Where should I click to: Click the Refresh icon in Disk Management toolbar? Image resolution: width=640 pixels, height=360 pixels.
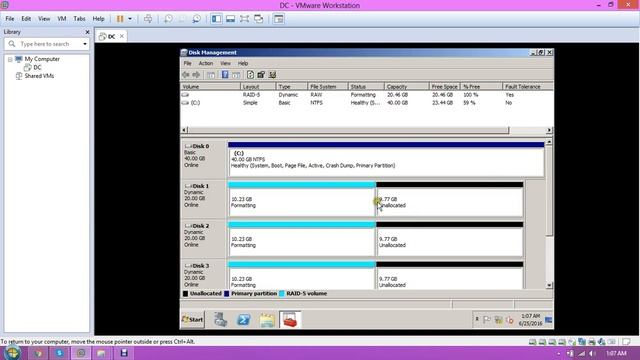pyautogui.click(x=250, y=75)
